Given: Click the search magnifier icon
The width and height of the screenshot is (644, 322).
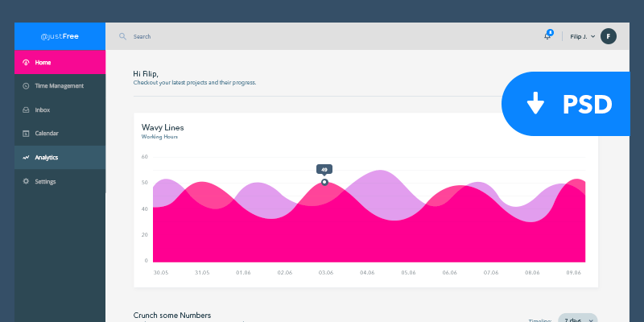Looking at the screenshot, I should pyautogui.click(x=122, y=36).
